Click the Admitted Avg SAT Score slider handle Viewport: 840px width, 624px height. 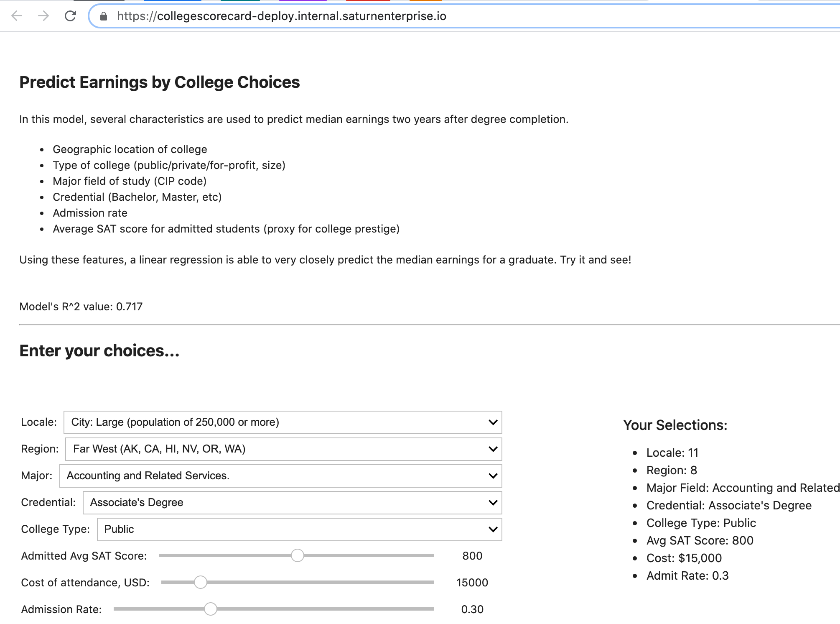[298, 556]
